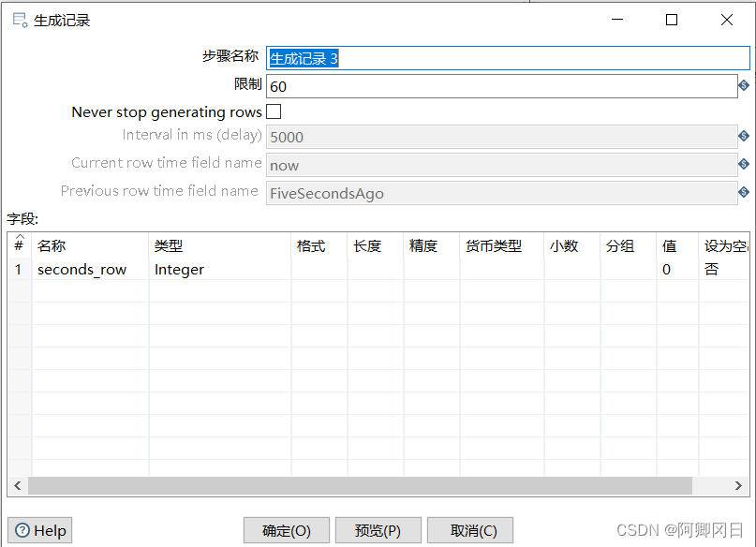Click the 步骤名称 step name input field
Image resolution: width=756 pixels, height=547 pixels.
508,58
